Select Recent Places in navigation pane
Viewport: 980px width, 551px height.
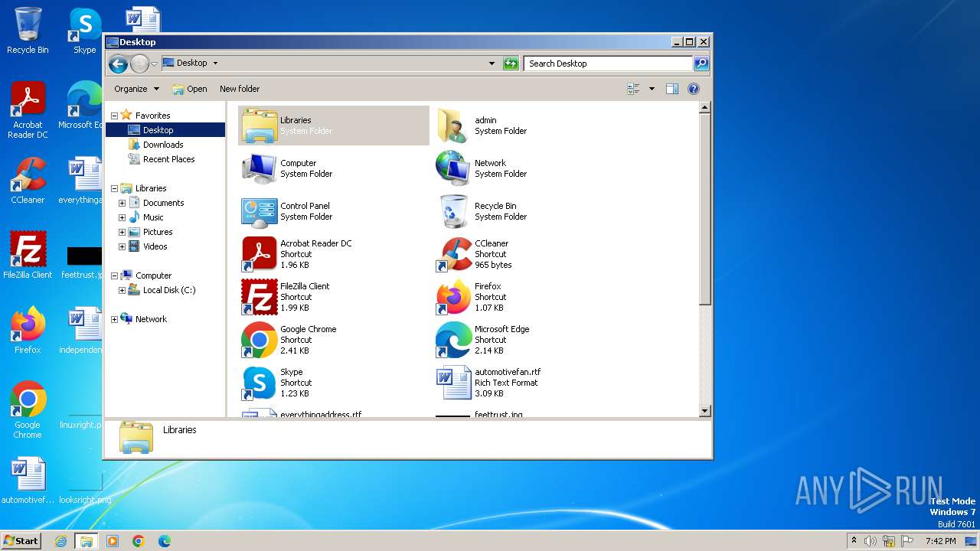[162, 159]
